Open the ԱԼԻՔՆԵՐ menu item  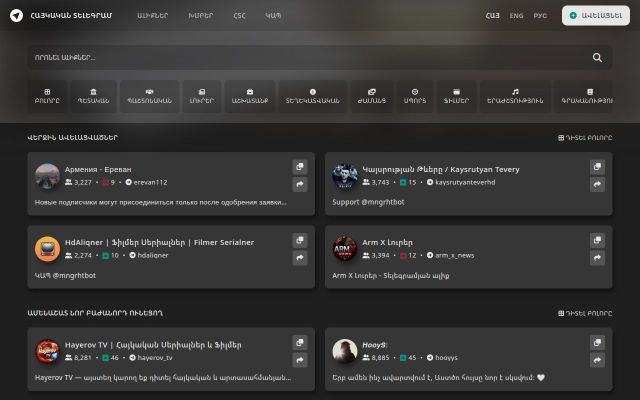pos(153,16)
